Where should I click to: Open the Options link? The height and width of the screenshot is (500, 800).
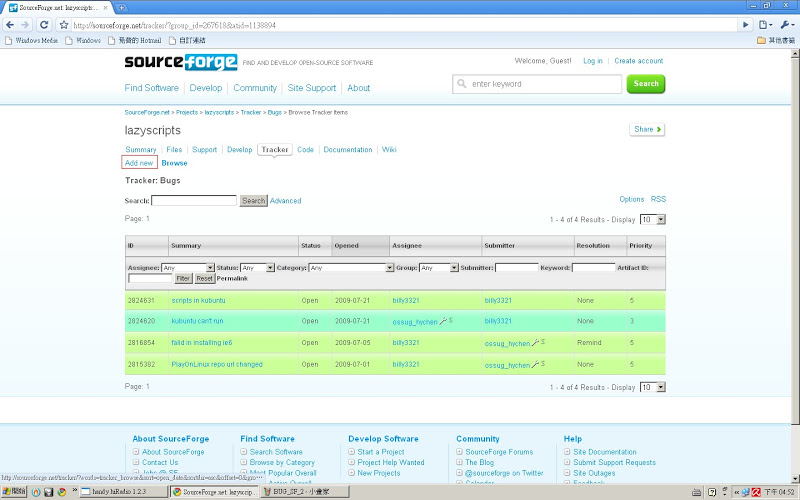(632, 199)
